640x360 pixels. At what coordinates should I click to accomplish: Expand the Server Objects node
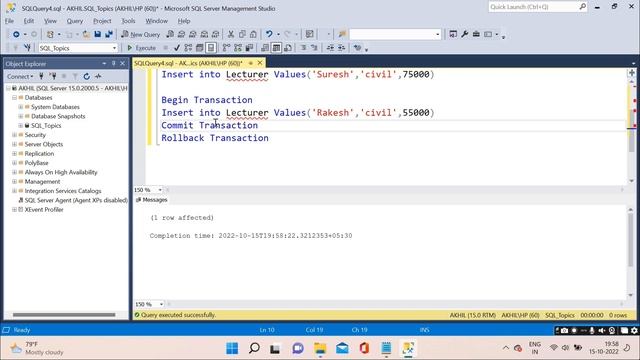(14, 144)
